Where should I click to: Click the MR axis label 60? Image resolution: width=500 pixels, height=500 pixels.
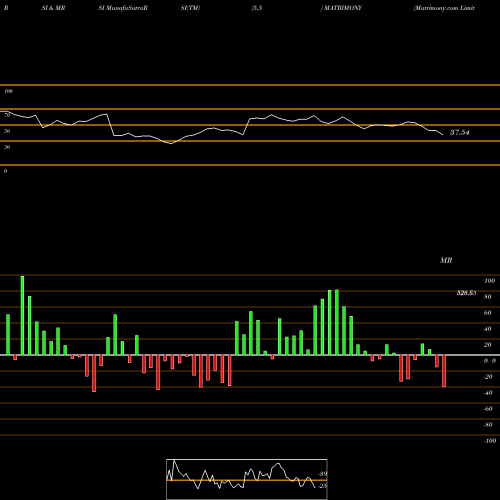488,313
